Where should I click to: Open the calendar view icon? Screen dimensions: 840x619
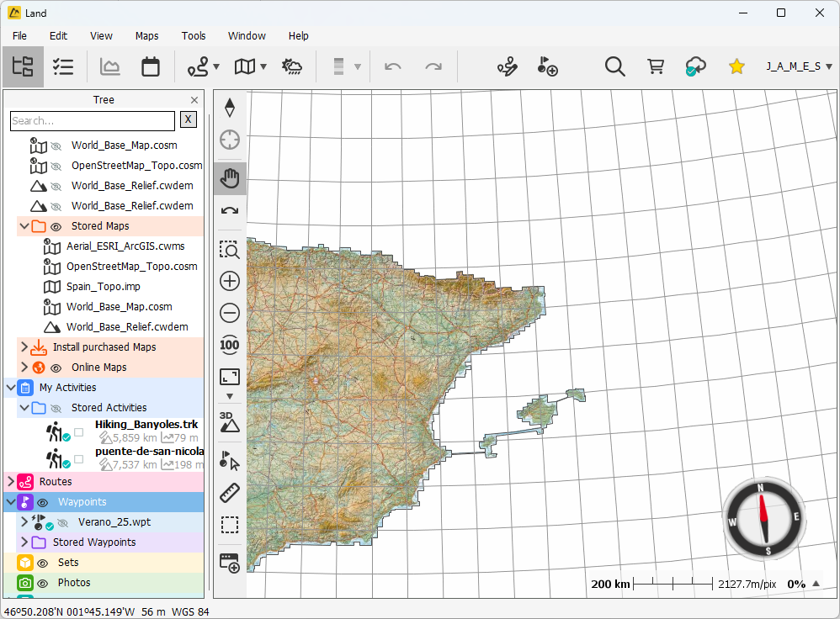(151, 66)
